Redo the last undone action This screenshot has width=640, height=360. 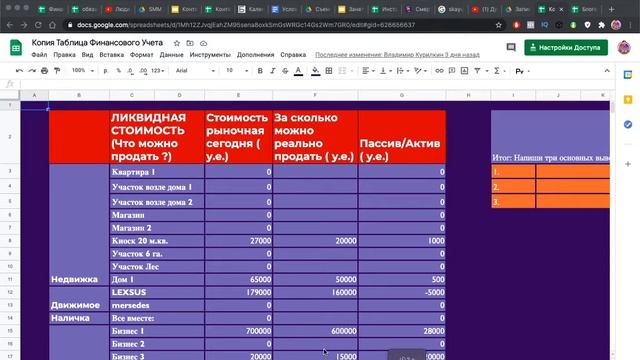click(32, 71)
